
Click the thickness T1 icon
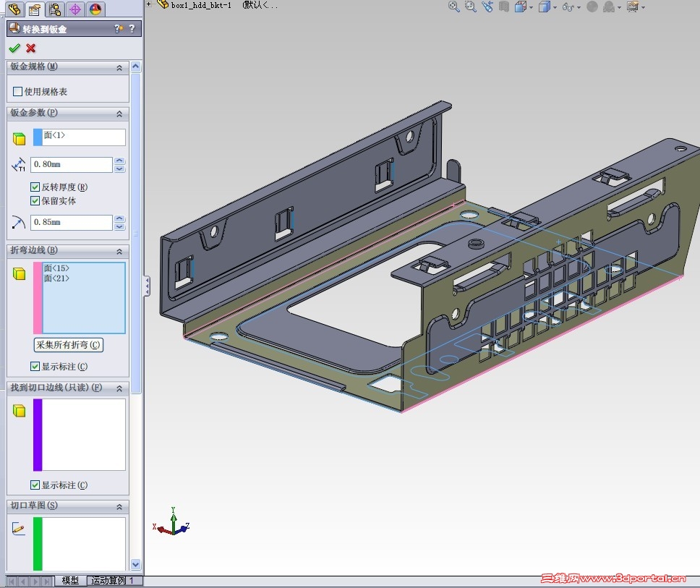[x=19, y=165]
